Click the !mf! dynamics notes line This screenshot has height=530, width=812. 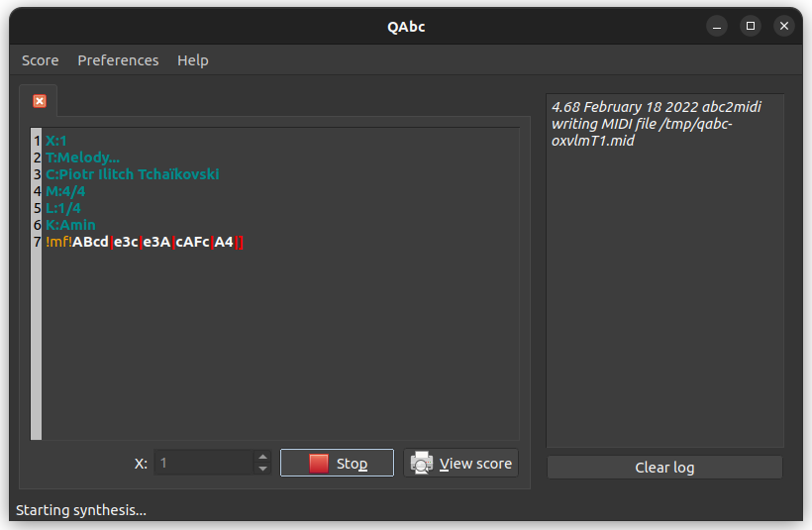[145, 242]
